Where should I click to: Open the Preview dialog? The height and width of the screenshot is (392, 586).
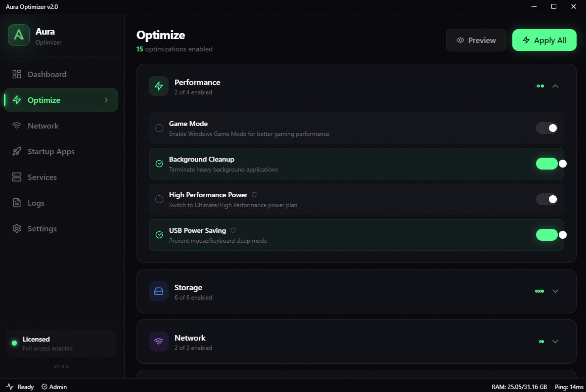point(476,40)
